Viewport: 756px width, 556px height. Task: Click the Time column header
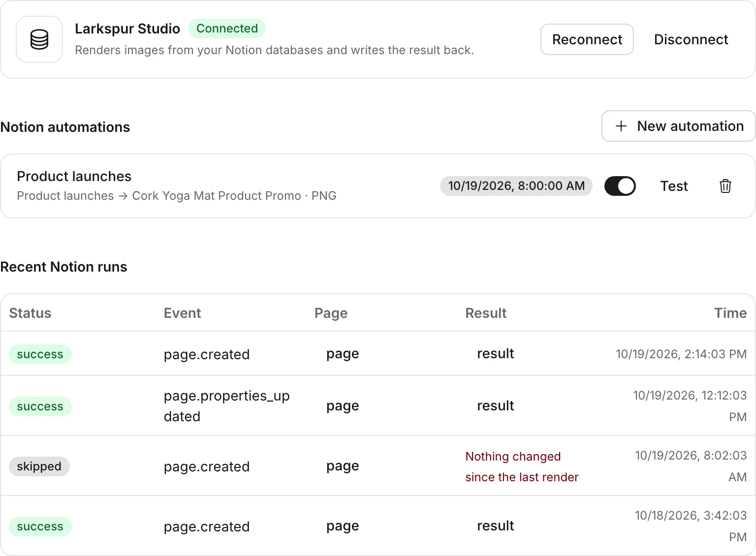click(730, 313)
